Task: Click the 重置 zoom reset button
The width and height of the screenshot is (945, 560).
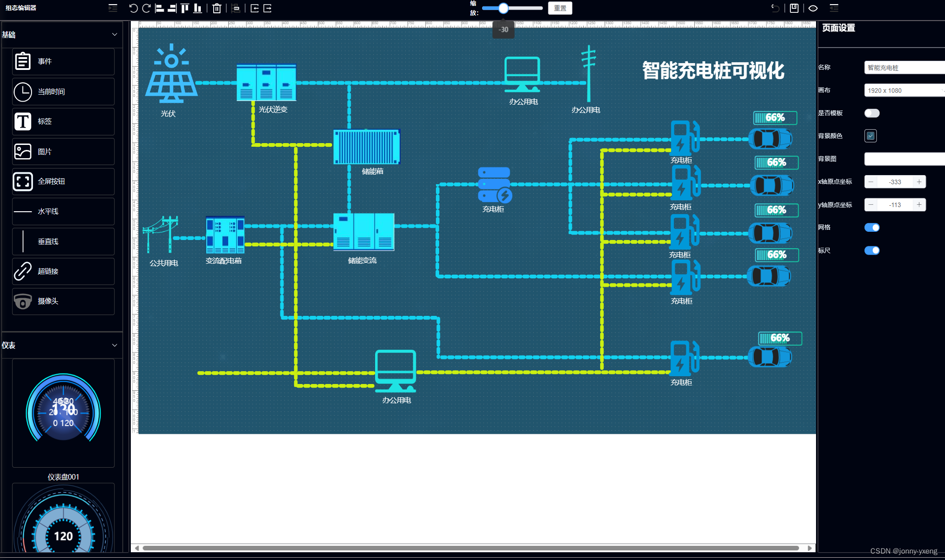Action: (560, 8)
